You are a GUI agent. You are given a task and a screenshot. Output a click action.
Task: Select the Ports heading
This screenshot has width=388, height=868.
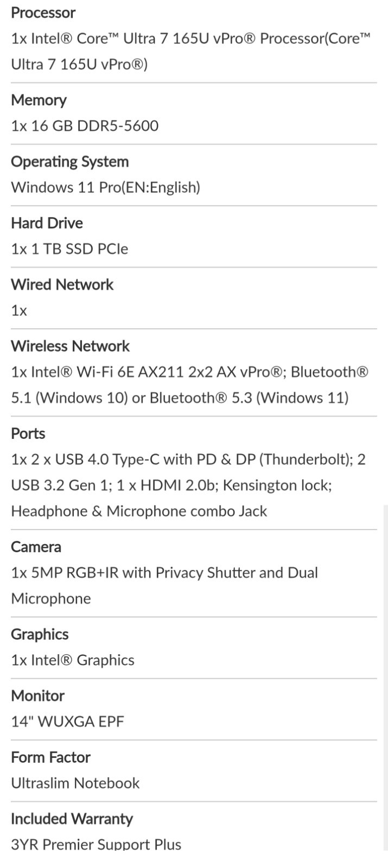pos(28,433)
